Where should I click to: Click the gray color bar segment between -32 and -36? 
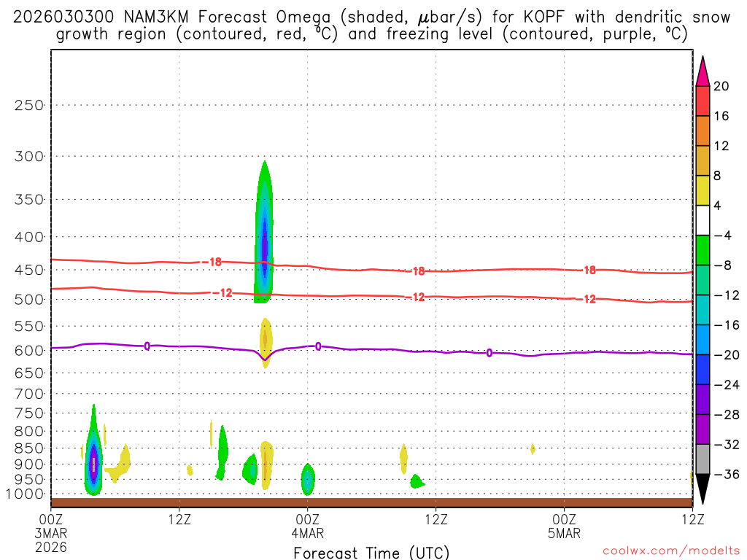click(703, 459)
